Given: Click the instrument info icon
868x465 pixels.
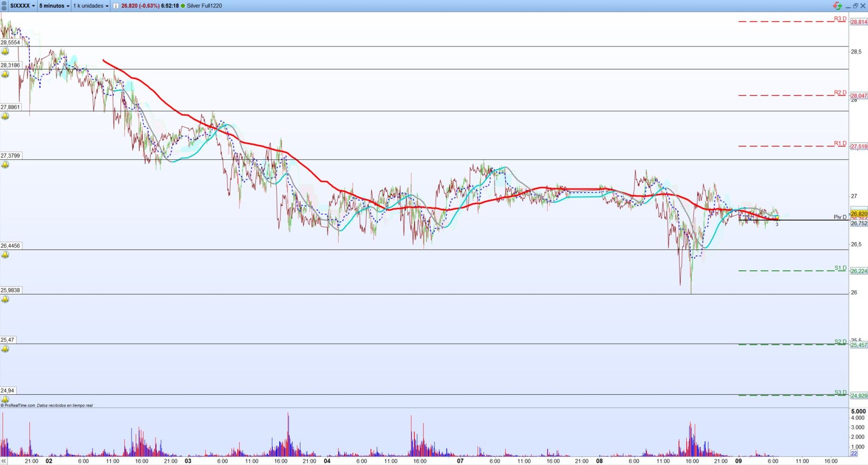Looking at the screenshot, I should (x=116, y=6).
